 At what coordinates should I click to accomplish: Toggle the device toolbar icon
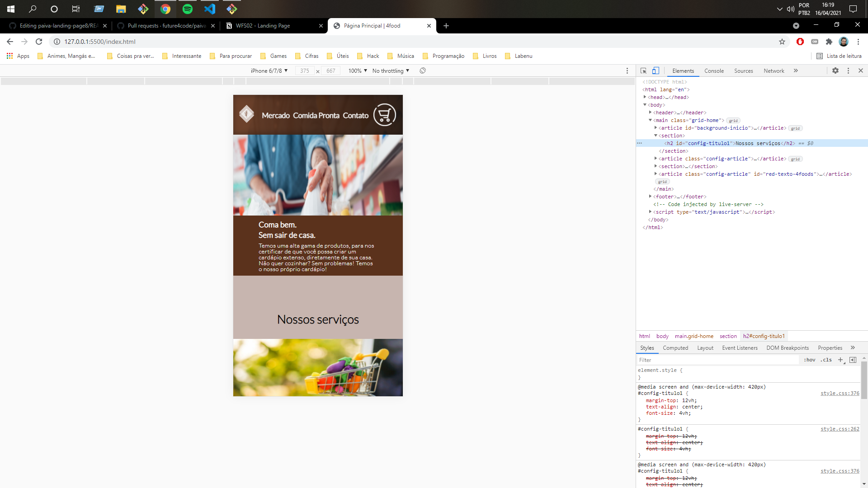656,71
